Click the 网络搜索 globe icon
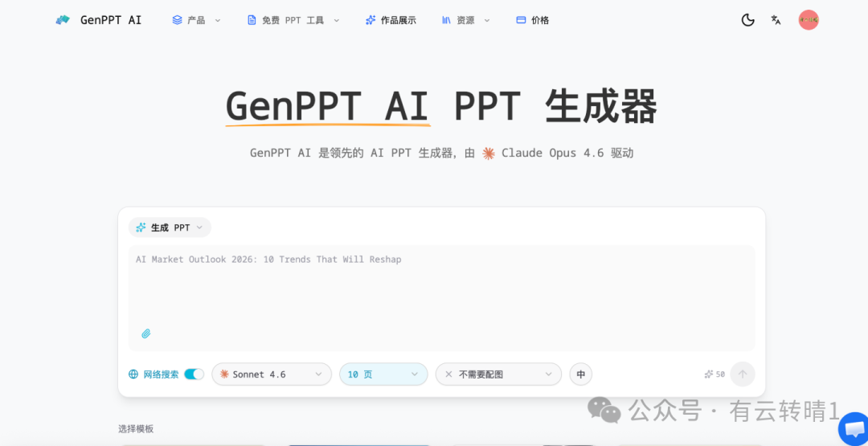 click(133, 374)
